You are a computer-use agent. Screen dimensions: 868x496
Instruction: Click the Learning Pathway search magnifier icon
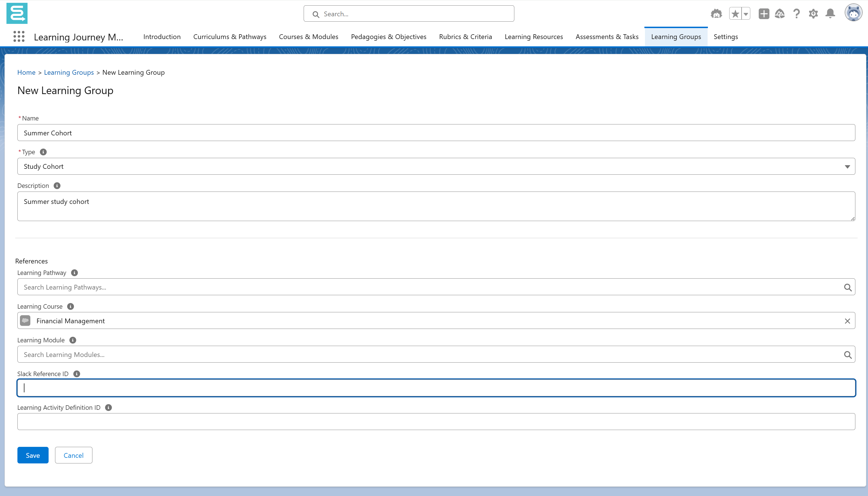(847, 287)
